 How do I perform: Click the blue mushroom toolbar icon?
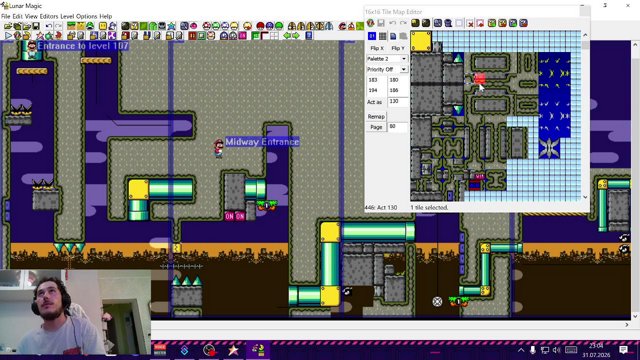(x=225, y=26)
